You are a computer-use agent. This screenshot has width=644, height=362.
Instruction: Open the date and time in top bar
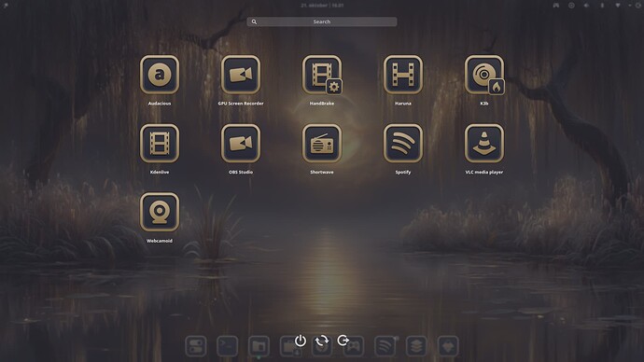pos(322,6)
